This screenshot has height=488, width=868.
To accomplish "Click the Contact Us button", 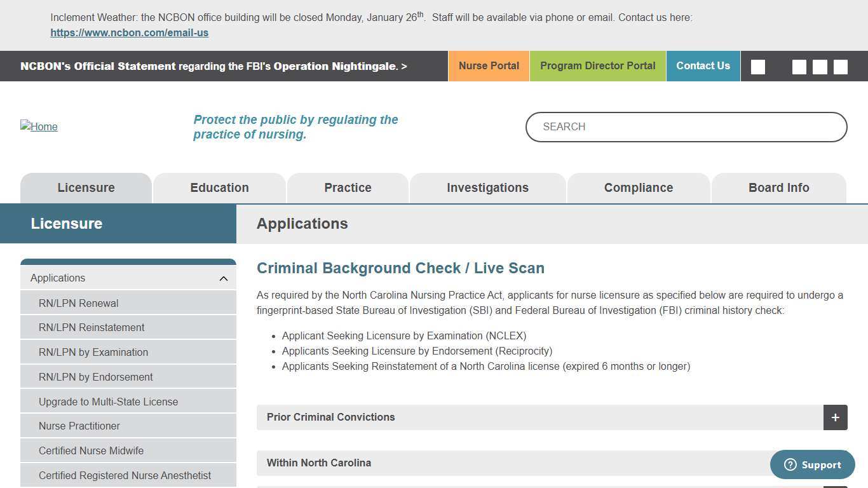I will click(703, 65).
